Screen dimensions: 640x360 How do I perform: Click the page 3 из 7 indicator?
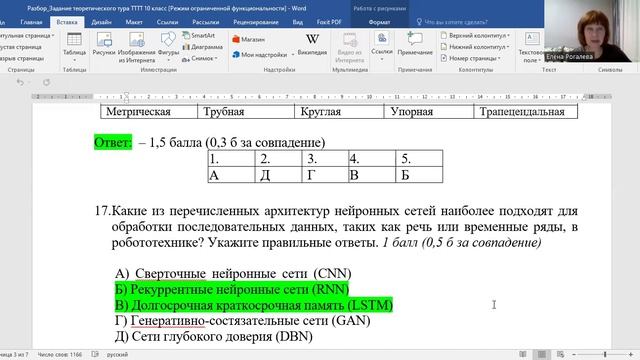click(x=14, y=354)
